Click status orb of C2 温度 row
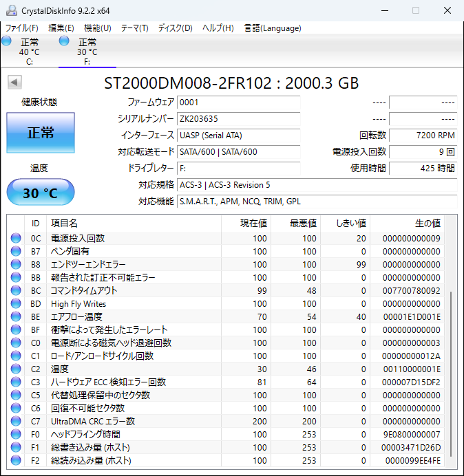464x476 pixels. click(16, 369)
